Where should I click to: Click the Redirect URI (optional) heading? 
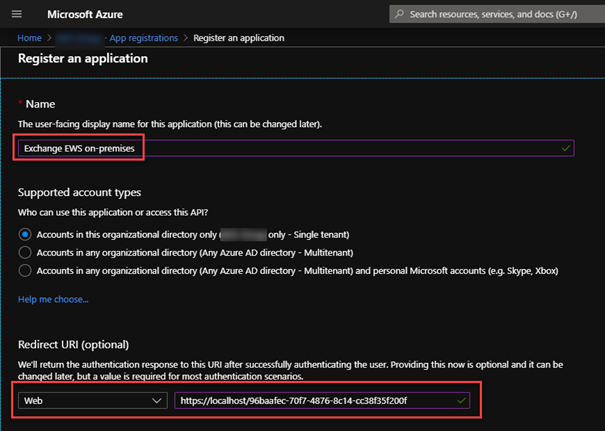click(73, 345)
